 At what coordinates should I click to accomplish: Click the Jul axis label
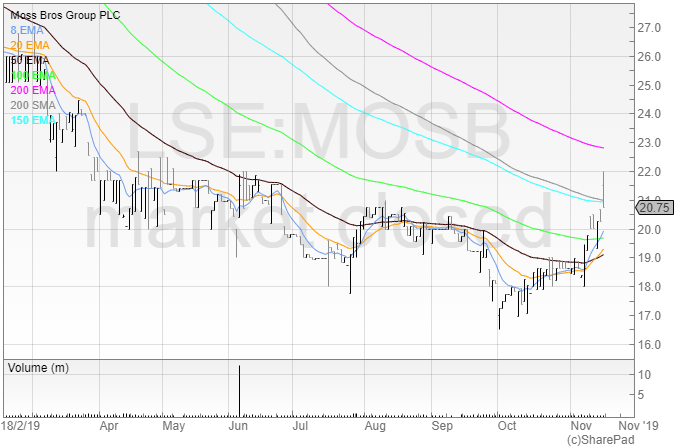pos(300,426)
